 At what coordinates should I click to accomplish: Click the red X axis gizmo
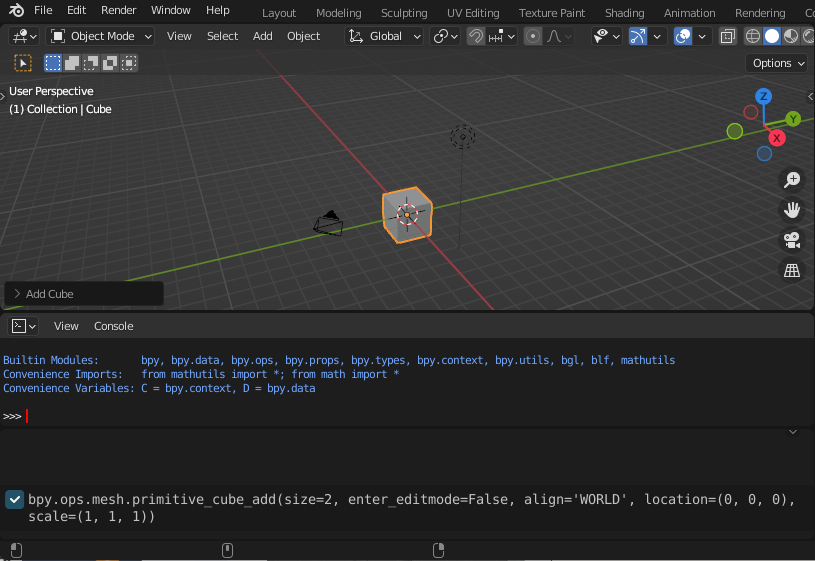coord(776,139)
